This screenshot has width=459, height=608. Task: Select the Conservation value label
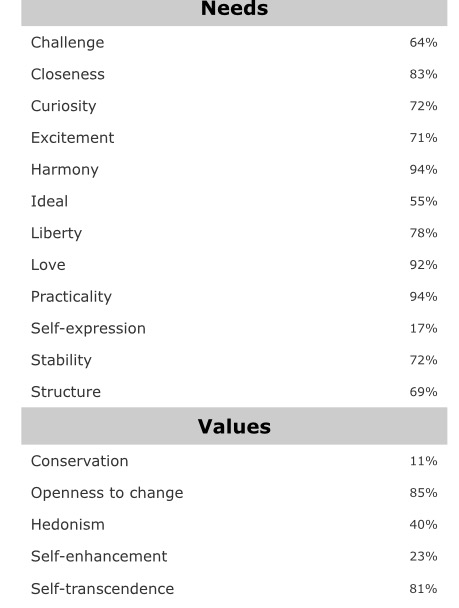pos(79,461)
